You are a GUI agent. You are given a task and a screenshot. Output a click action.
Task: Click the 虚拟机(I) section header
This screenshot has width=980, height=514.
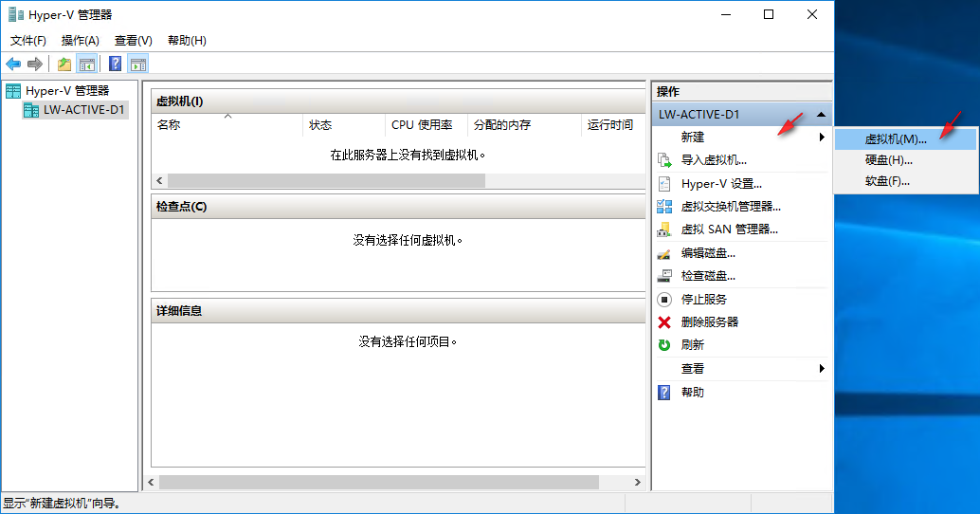coord(398,101)
